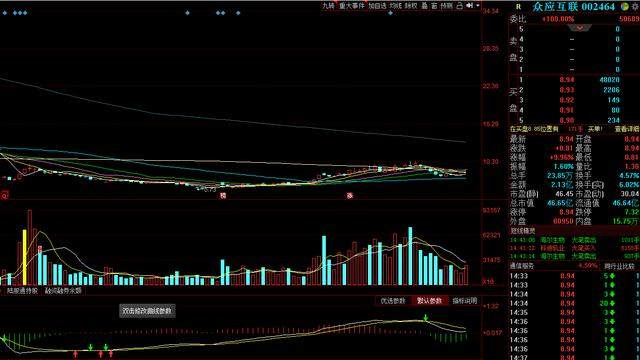Click the 内盘 value 15.75万

point(625,221)
